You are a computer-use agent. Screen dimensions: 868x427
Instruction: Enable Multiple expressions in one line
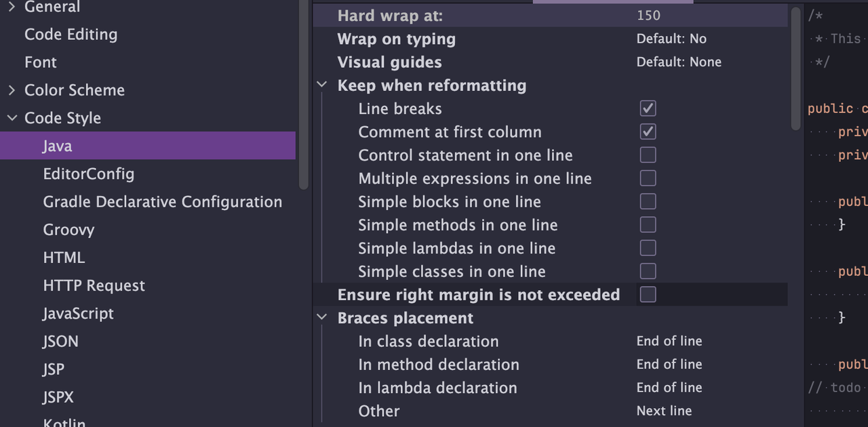click(648, 178)
